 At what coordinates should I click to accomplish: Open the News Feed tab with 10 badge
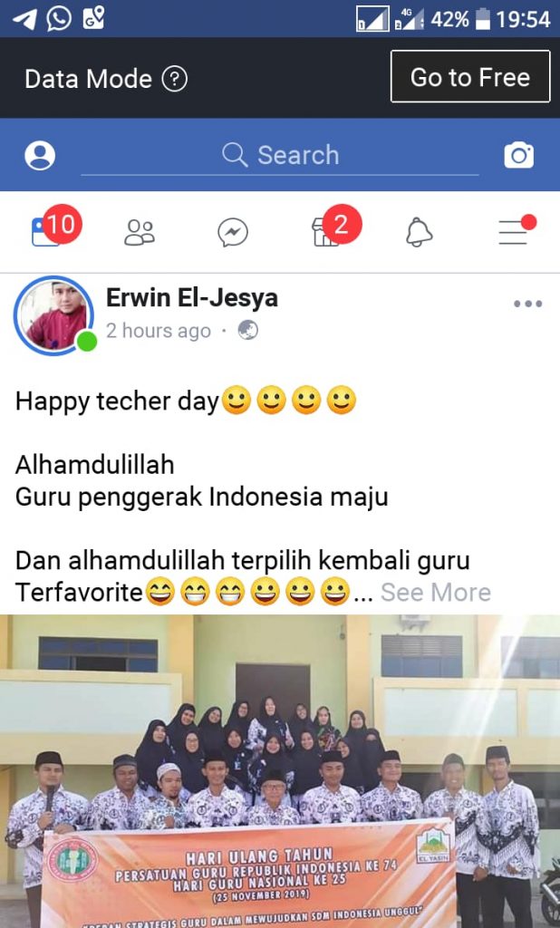coord(46,231)
